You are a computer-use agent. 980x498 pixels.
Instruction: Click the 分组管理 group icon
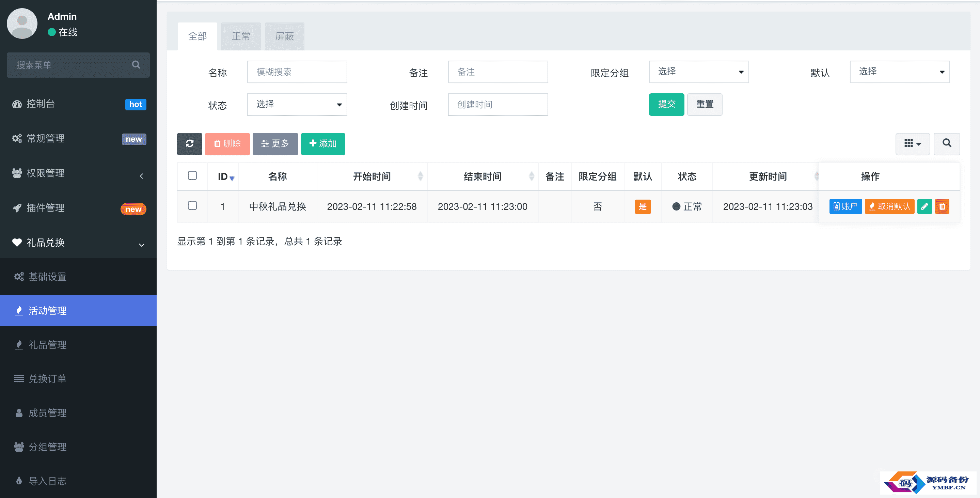[x=19, y=447]
